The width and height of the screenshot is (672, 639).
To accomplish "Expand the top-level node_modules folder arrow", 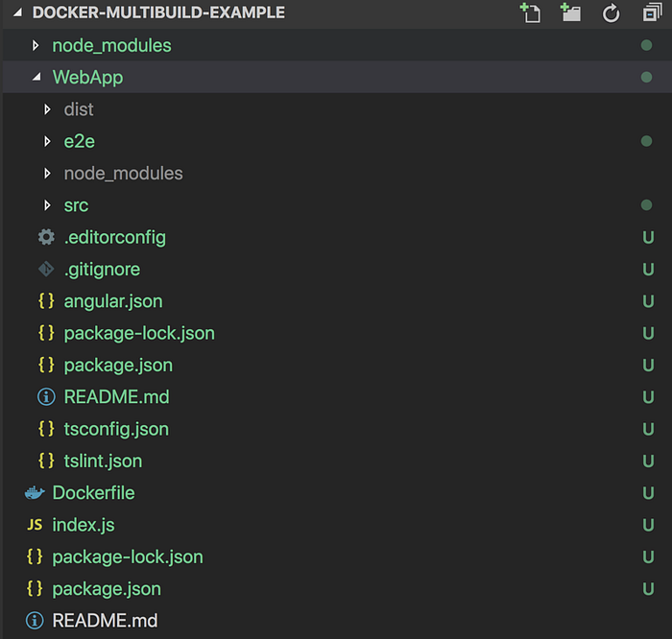I will [36, 45].
